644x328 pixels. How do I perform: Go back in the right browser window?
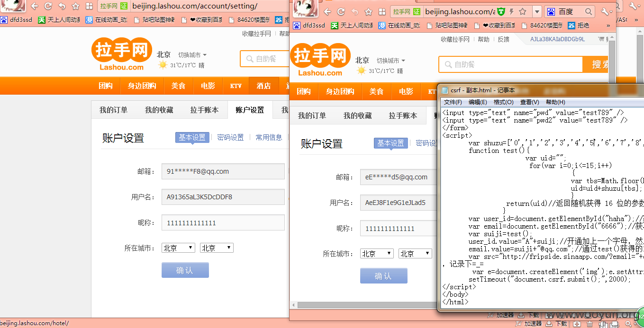[x=327, y=11]
